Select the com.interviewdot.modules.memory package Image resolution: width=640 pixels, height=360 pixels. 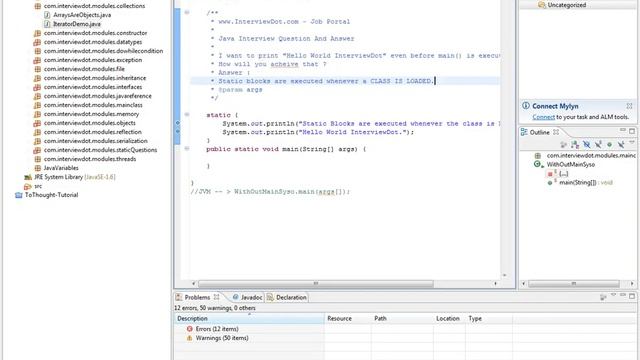[91, 114]
